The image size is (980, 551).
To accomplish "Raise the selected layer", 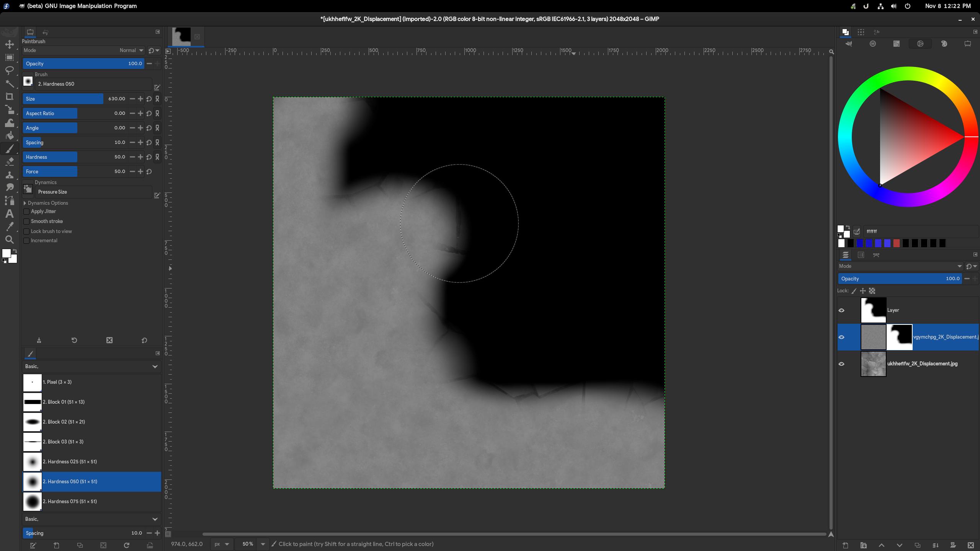I will 881,545.
